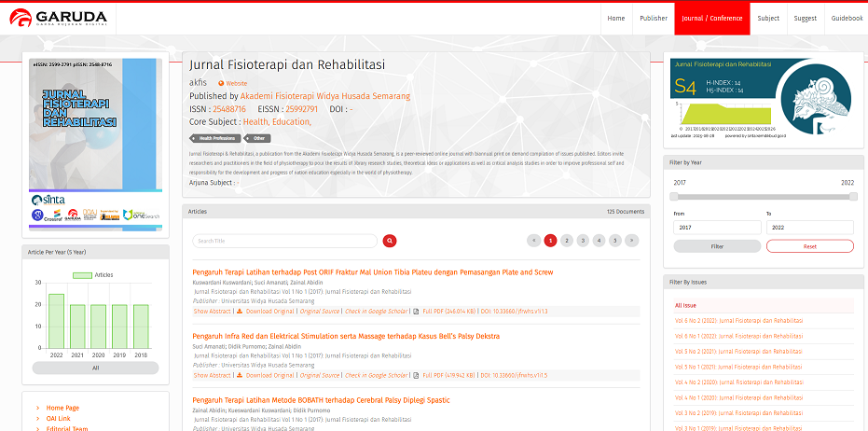Click the To year input field

pos(810,227)
